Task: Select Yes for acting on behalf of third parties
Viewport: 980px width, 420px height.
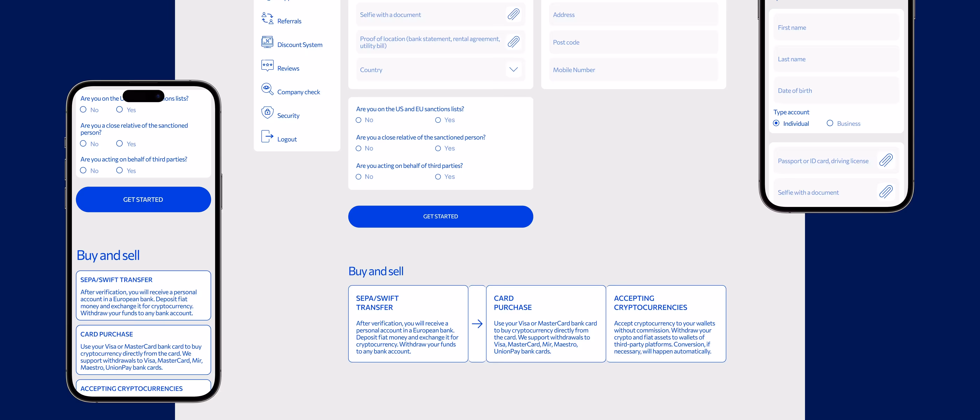Action: point(438,177)
